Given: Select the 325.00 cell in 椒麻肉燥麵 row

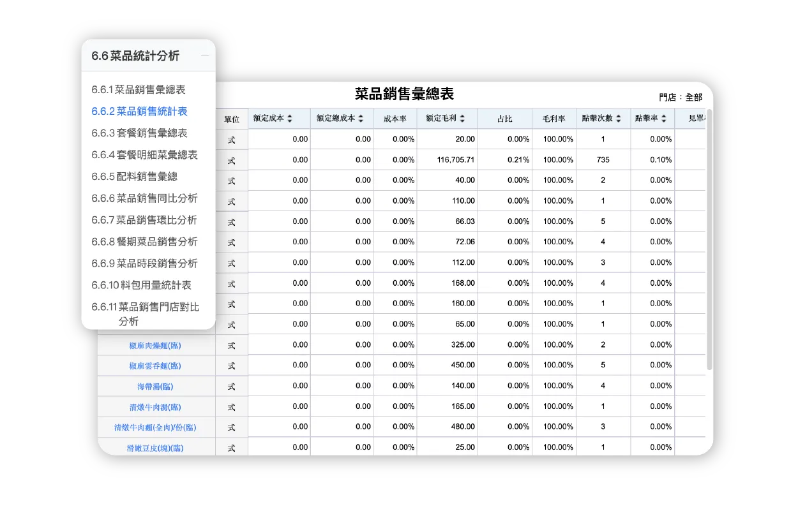Looking at the screenshot, I should pos(447,344).
